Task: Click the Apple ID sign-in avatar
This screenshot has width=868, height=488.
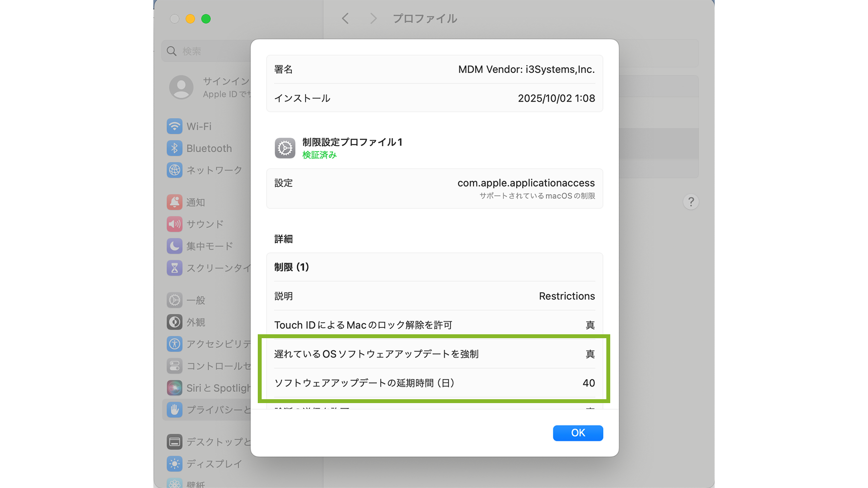Action: click(181, 87)
